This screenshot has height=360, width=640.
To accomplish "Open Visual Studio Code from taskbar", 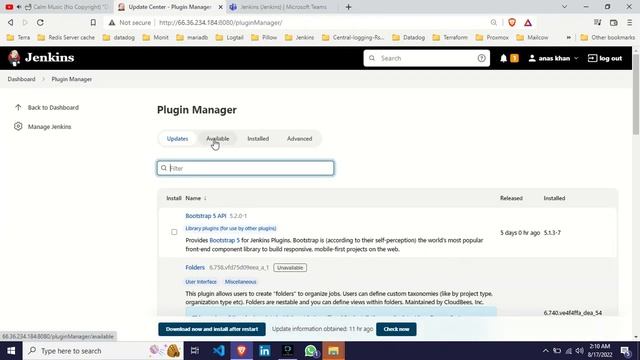I will [x=218, y=351].
